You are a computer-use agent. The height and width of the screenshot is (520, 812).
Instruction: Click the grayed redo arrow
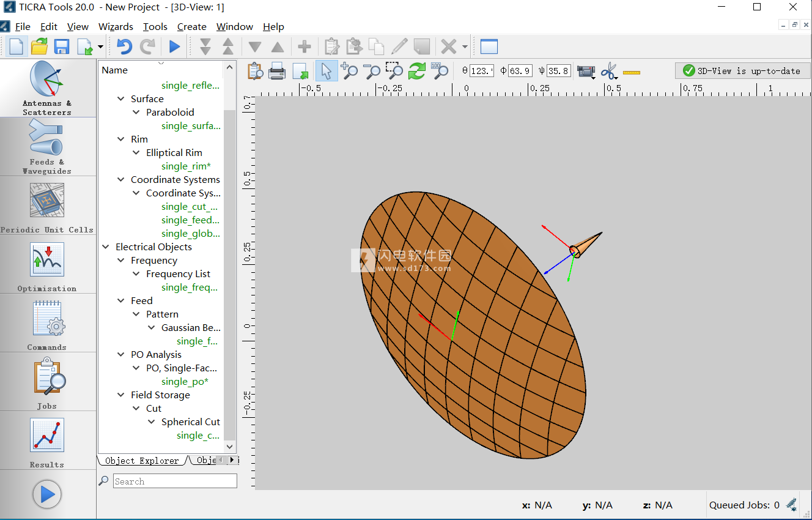pos(147,46)
